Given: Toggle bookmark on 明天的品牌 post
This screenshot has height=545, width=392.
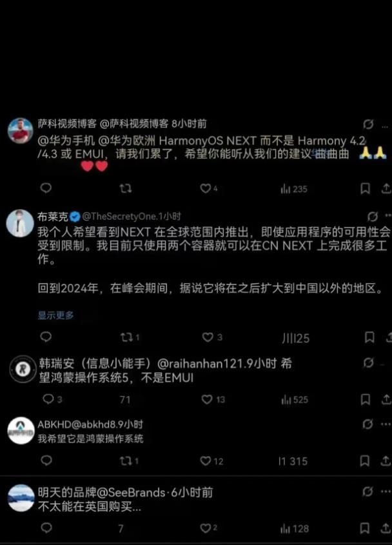Looking at the screenshot, I should coord(364,528).
